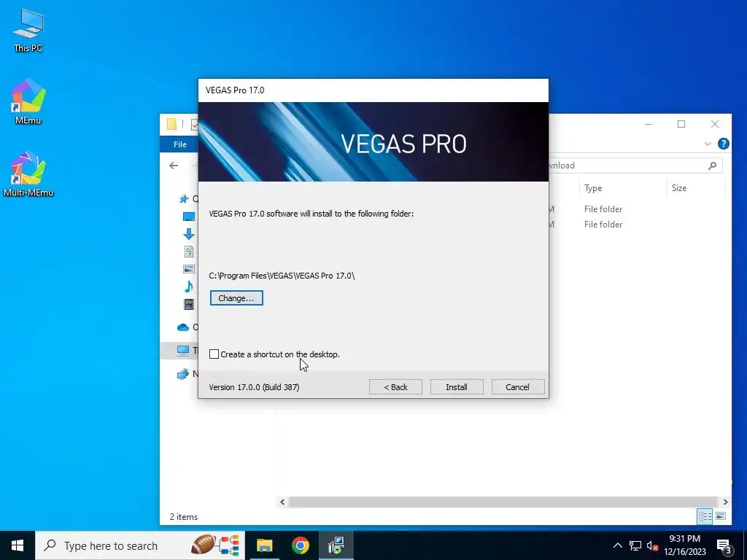Open File Explorer from the taskbar
Image resolution: width=747 pixels, height=560 pixels.
pos(264,545)
